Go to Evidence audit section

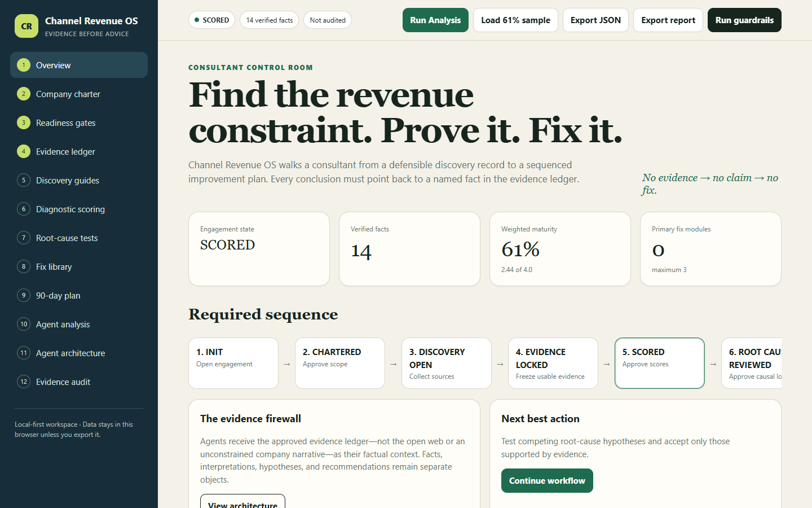[x=79, y=382]
